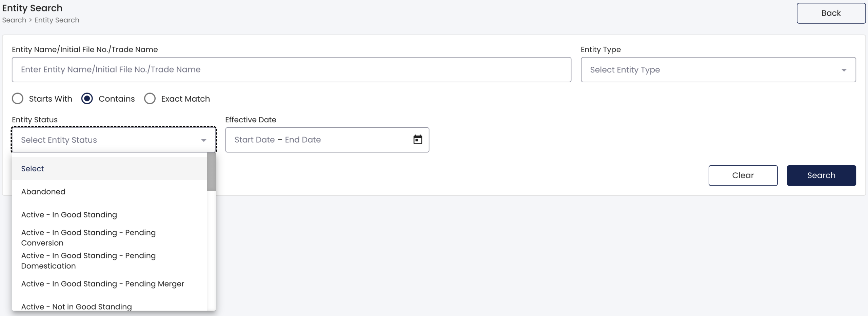Image resolution: width=868 pixels, height=316 pixels.
Task: Open the Effective Date calendar picker
Action: [417, 140]
